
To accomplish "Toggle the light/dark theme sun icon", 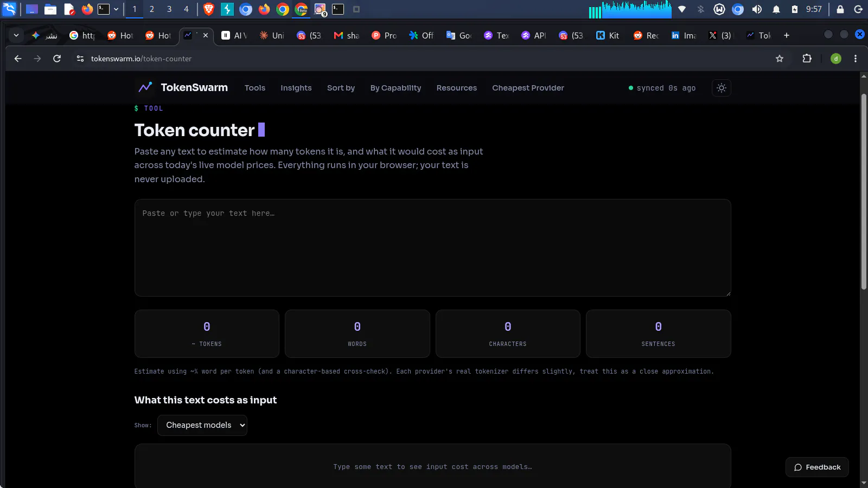I will [x=721, y=88].
